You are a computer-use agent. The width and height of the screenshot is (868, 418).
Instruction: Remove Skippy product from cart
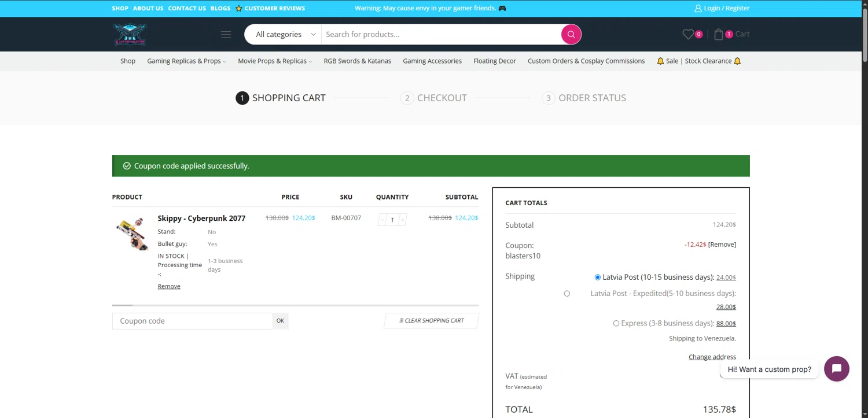click(169, 286)
